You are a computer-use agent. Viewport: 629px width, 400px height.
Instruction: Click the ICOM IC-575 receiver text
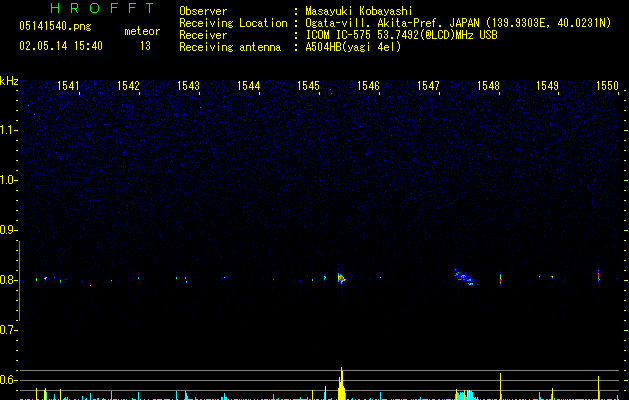[x=401, y=35]
